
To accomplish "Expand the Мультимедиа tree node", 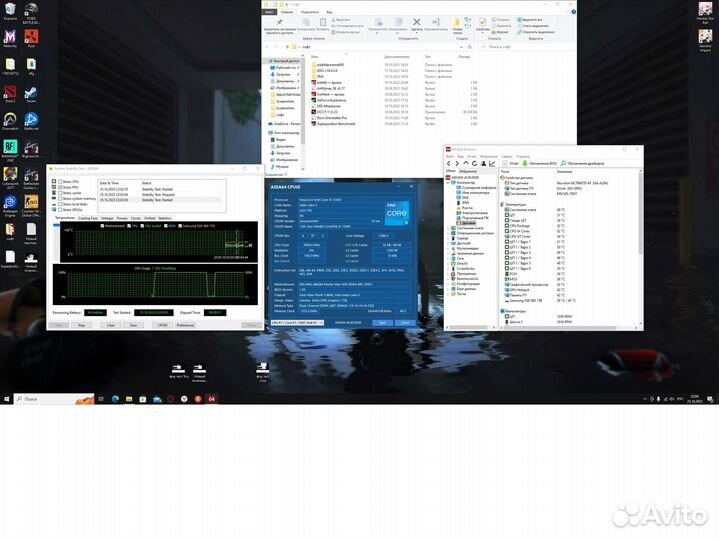I will [x=448, y=248].
